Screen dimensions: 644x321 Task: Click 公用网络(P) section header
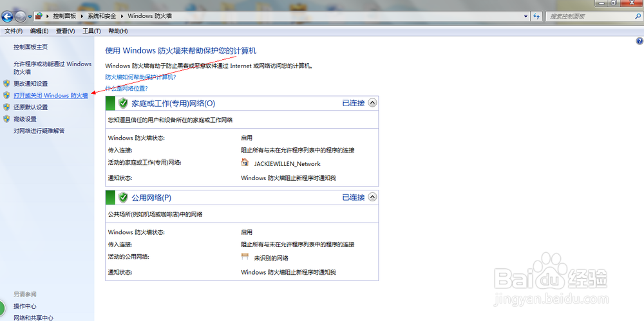[151, 198]
